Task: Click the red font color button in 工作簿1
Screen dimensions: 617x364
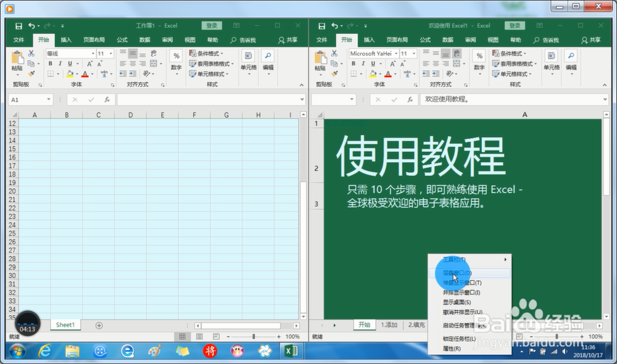Action: pyautogui.click(x=85, y=73)
